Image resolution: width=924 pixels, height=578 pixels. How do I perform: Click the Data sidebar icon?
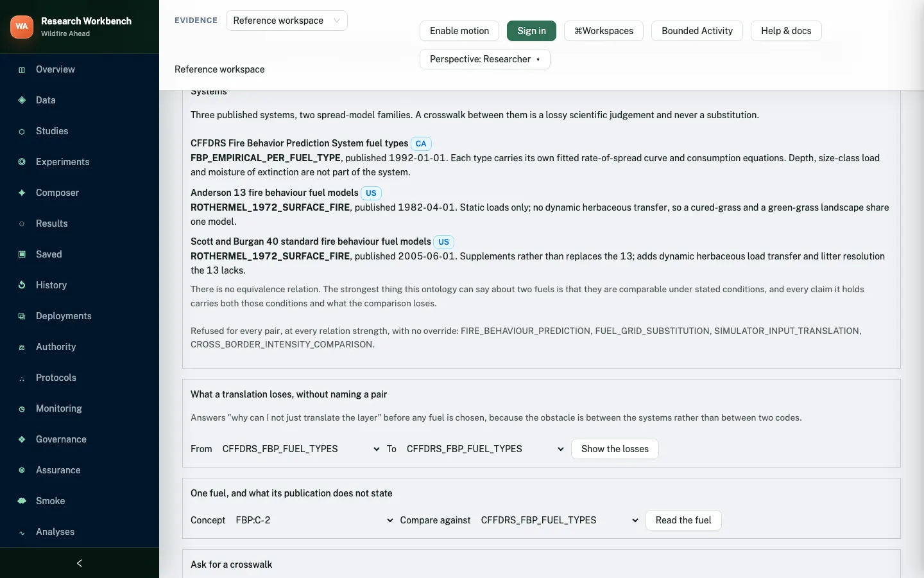pyautogui.click(x=22, y=100)
